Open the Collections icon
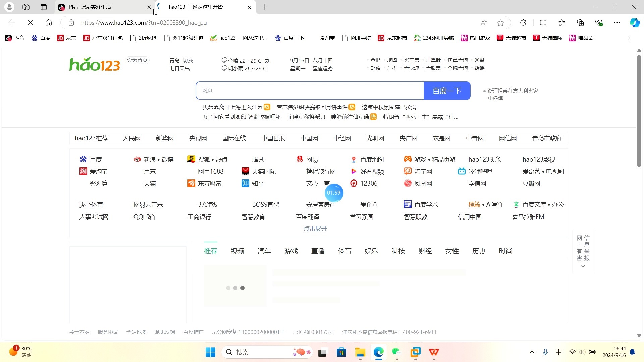 tap(580, 23)
